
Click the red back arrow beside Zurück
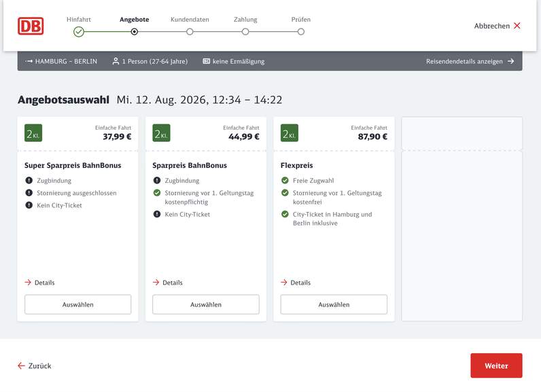[21, 366]
